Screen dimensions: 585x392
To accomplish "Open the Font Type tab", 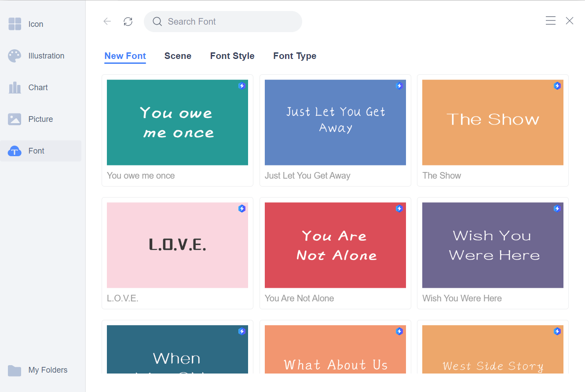I will [295, 56].
